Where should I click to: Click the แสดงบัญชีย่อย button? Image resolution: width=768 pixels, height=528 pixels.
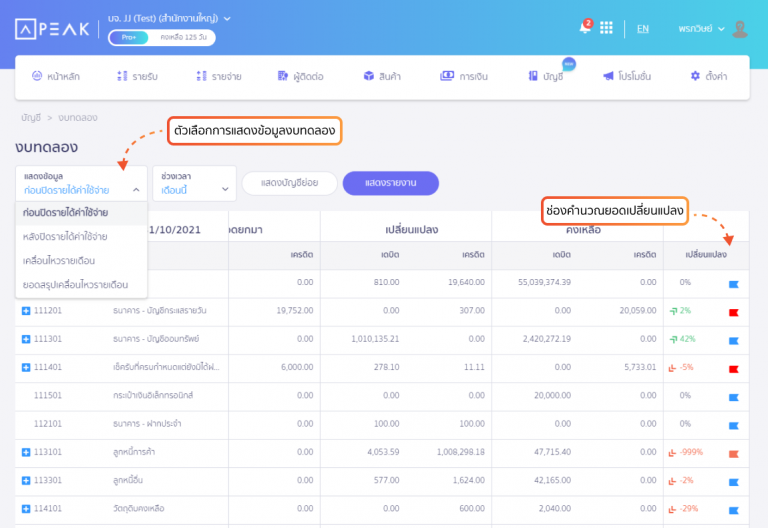pos(289,183)
